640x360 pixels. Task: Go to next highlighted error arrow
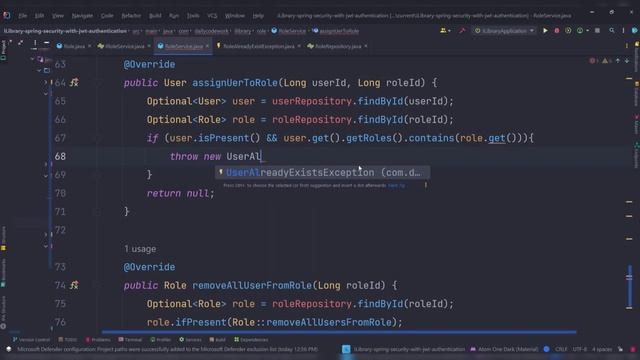(x=627, y=61)
